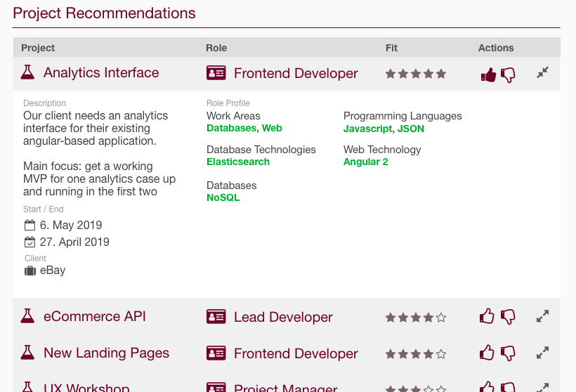
Task: Click role card icon in Analytics Interface row
Action: pos(216,73)
